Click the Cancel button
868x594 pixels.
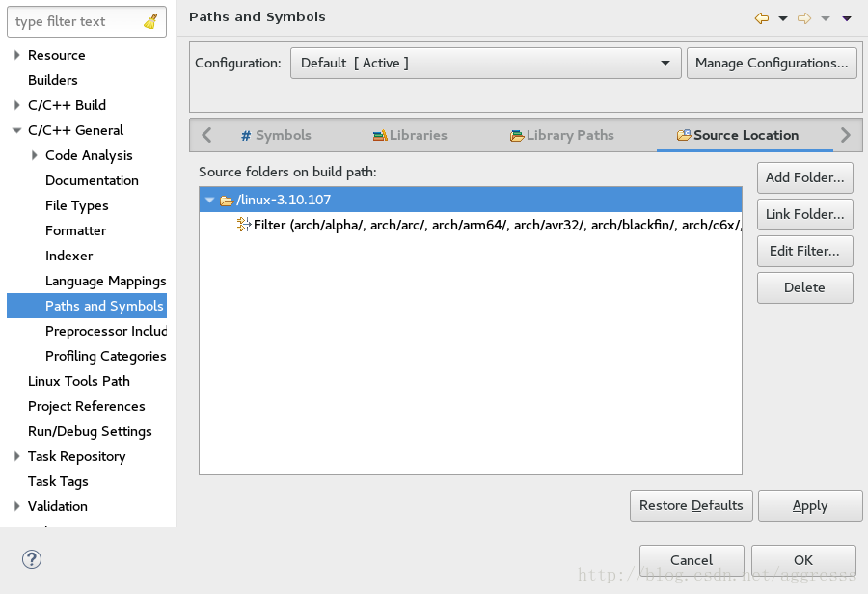coord(692,560)
